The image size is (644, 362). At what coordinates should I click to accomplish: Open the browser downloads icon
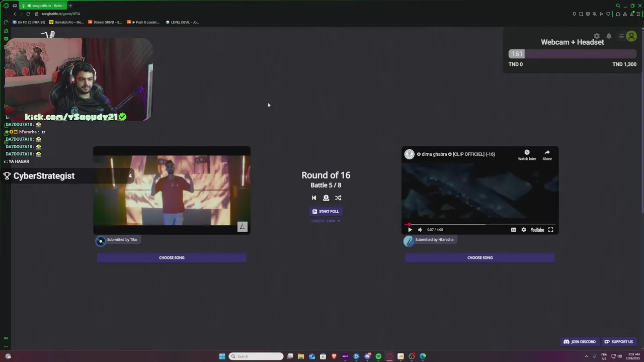pyautogui.click(x=631, y=14)
